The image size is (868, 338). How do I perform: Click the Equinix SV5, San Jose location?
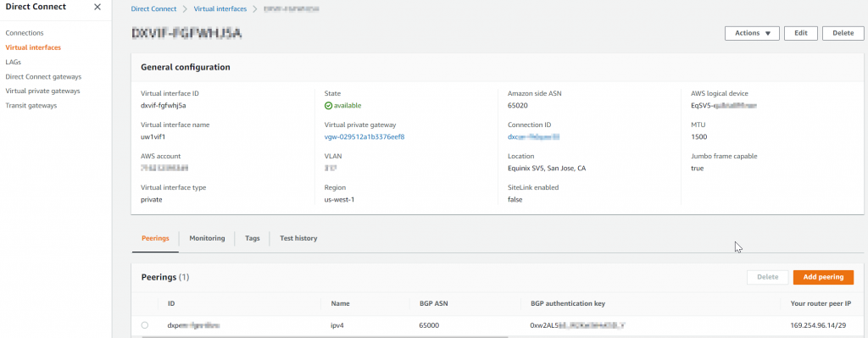coord(547,169)
